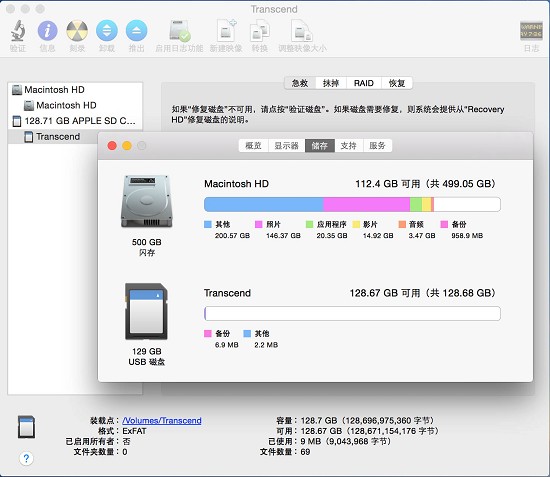Switch to the Restore (恢复) tab
The width and height of the screenshot is (550, 477).
[x=397, y=83]
